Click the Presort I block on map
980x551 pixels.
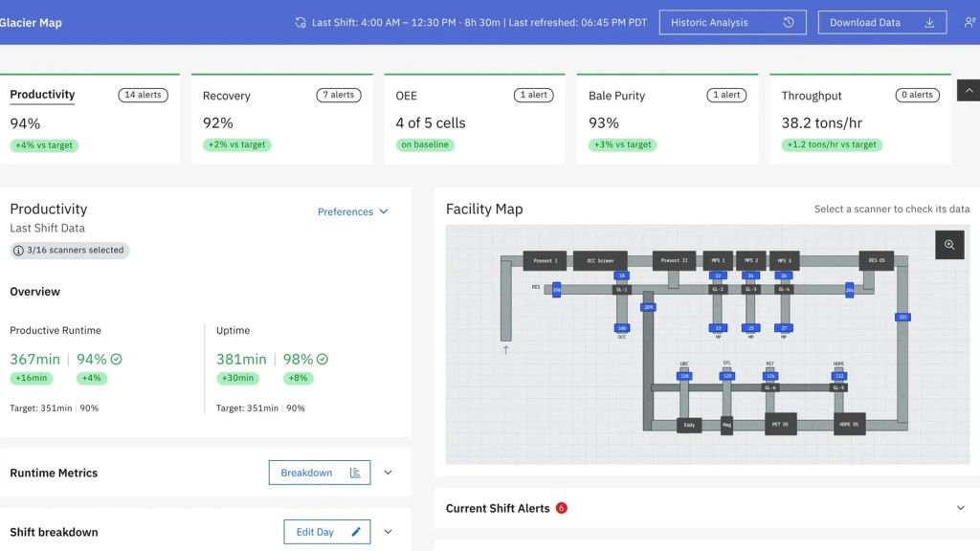coord(545,260)
